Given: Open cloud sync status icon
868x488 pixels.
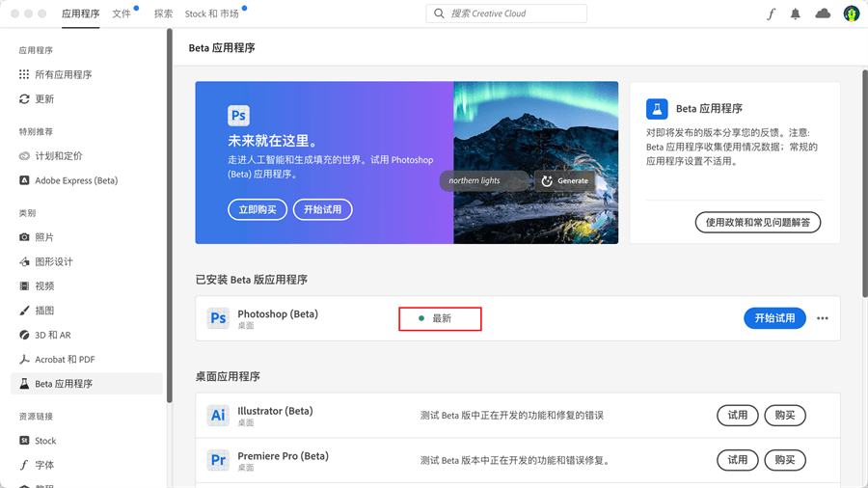Looking at the screenshot, I should [824, 14].
